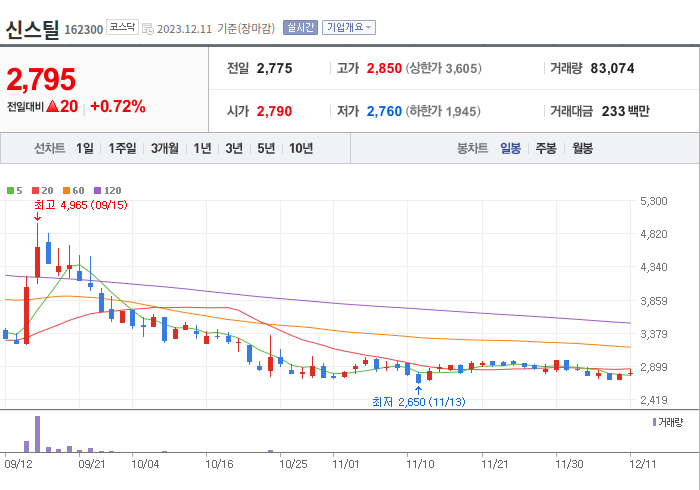Select the 10년 line chart tab
This screenshot has height=490, width=700.
click(301, 148)
